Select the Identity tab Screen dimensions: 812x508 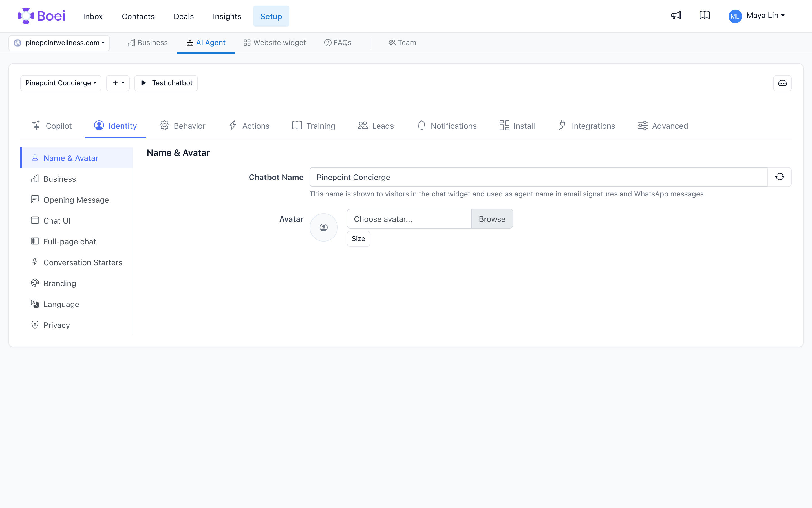coord(115,126)
